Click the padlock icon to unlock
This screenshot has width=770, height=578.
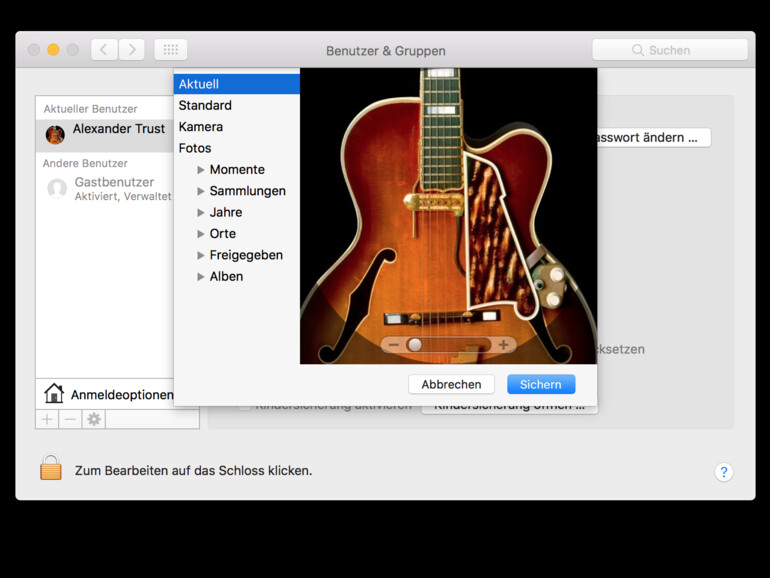[51, 467]
